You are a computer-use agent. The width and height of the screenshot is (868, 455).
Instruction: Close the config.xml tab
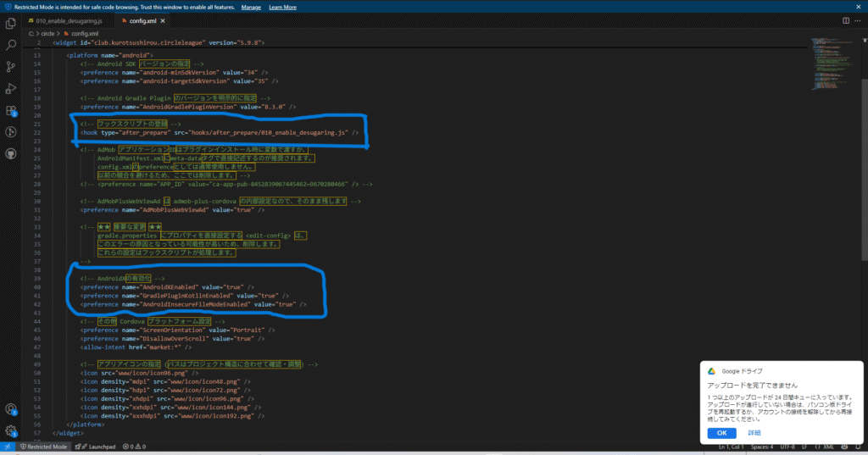tap(163, 21)
